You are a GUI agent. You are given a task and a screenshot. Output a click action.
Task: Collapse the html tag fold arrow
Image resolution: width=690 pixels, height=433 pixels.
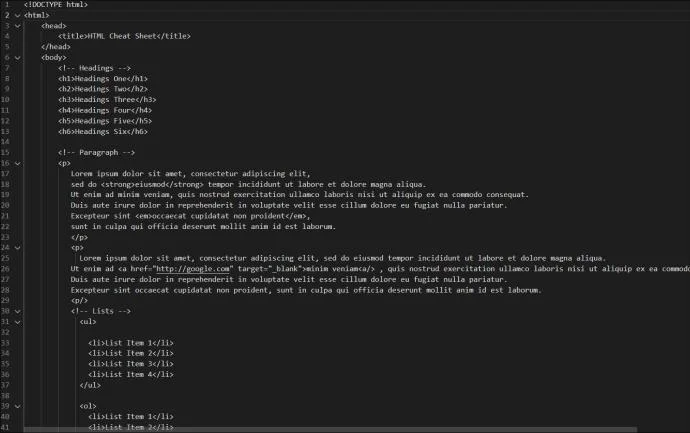pos(18,16)
